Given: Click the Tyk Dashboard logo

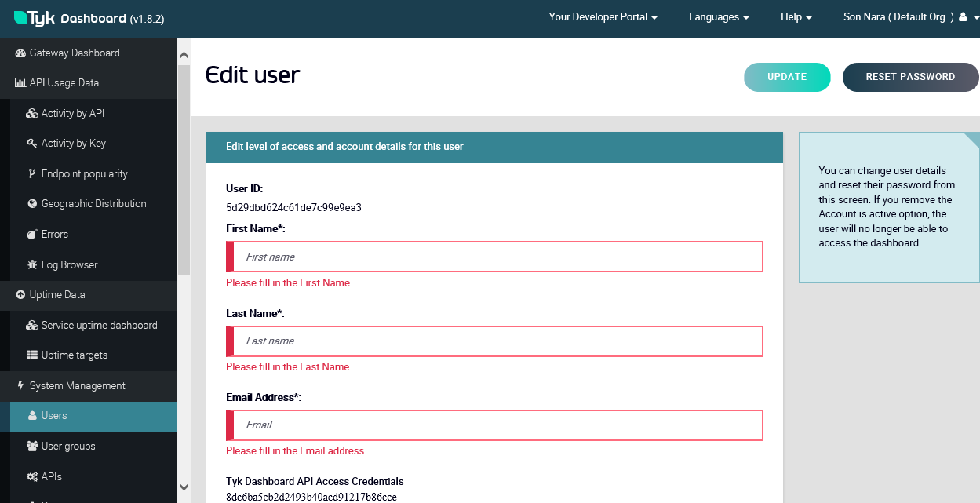Looking at the screenshot, I should (69, 18).
